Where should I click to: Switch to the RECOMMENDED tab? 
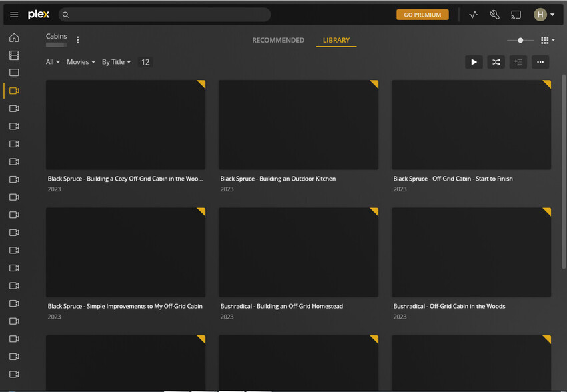tap(278, 40)
